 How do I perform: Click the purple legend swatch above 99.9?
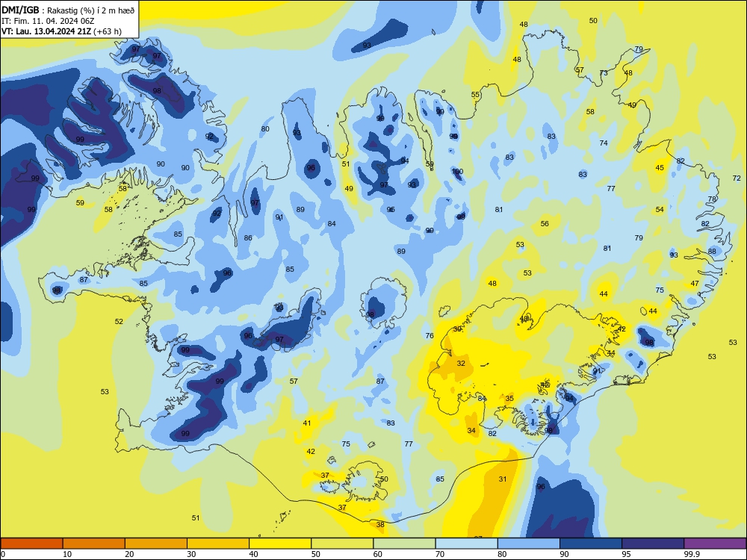pyautogui.click(x=715, y=544)
